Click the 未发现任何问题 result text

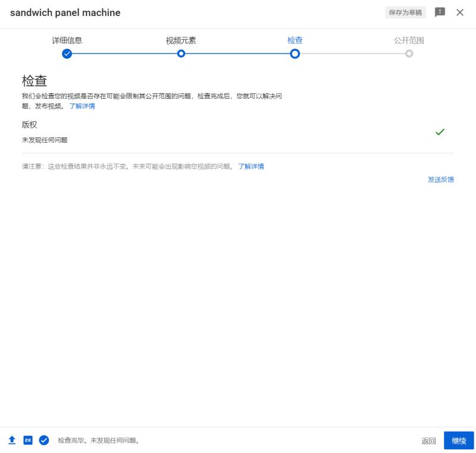[x=45, y=140]
